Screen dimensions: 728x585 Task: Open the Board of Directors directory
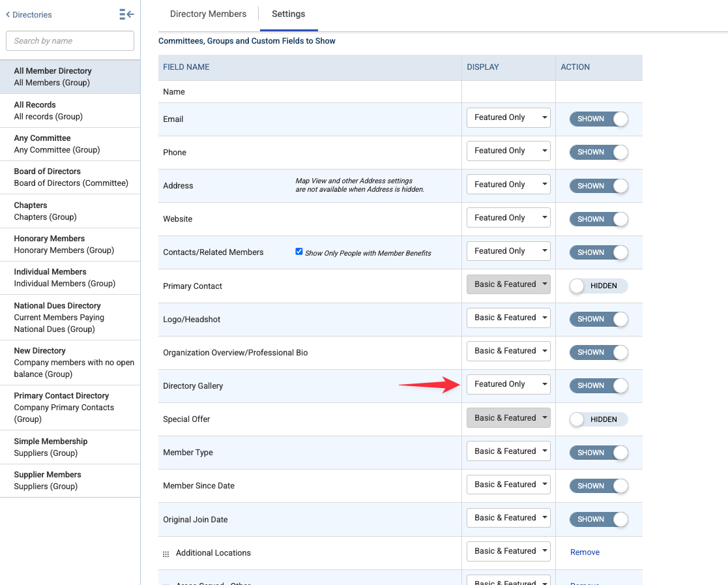point(70,177)
